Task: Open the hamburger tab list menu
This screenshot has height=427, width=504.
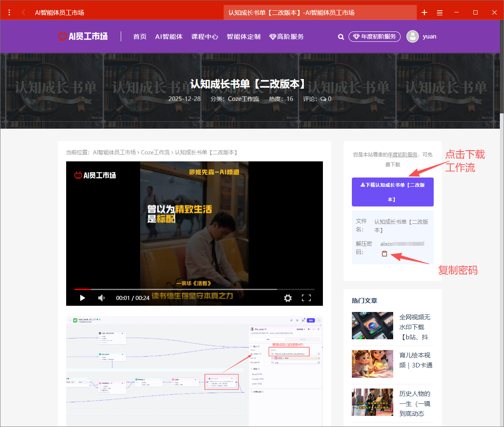Action: coord(440,12)
